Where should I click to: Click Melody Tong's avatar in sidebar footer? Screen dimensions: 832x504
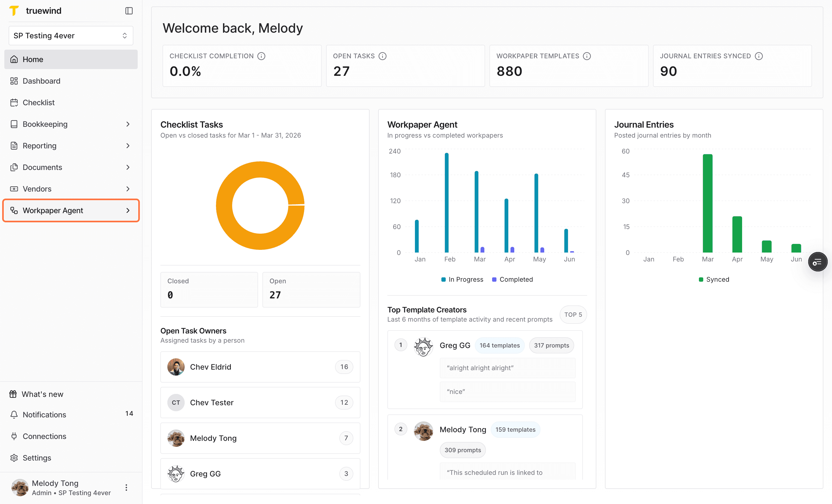(x=20, y=488)
